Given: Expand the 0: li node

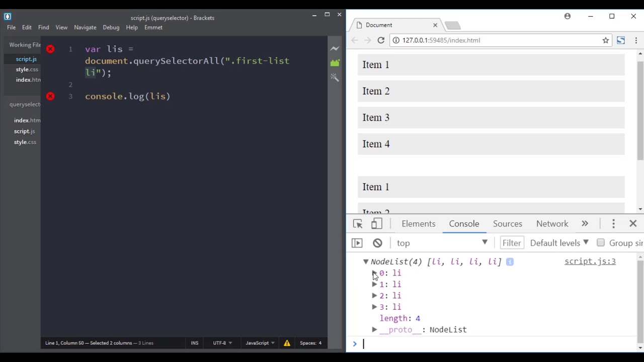Looking at the screenshot, I should point(374,273).
